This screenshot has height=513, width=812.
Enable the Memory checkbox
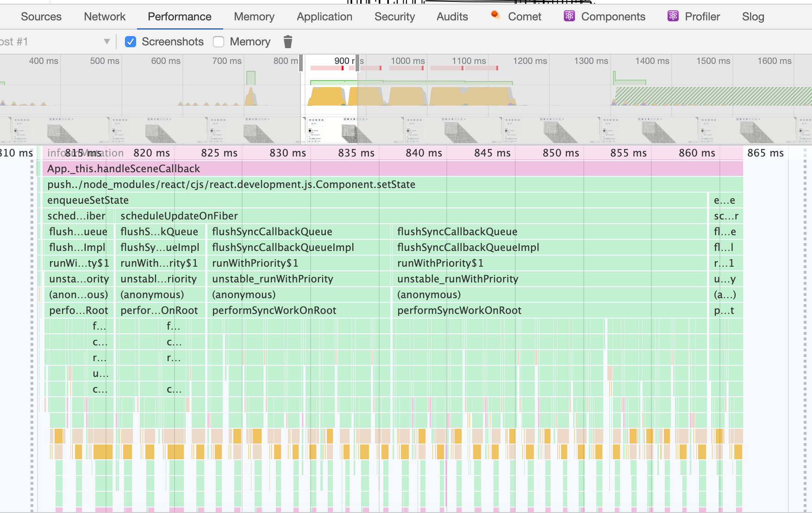pyautogui.click(x=218, y=42)
